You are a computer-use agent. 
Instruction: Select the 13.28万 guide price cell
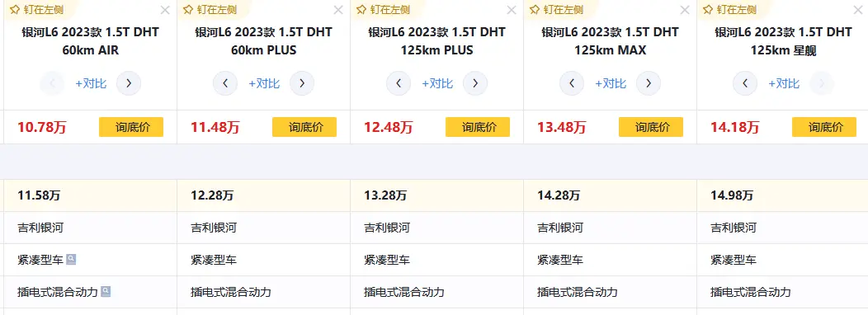[436, 195]
